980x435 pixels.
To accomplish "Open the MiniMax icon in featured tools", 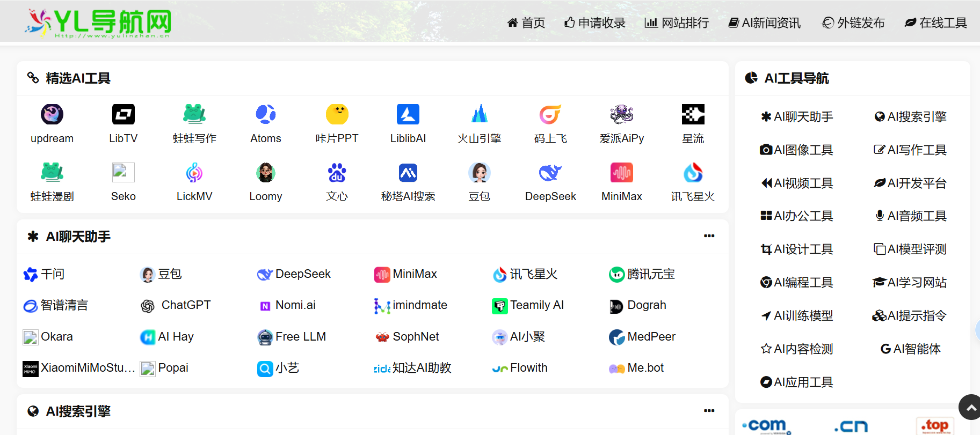I will point(622,173).
